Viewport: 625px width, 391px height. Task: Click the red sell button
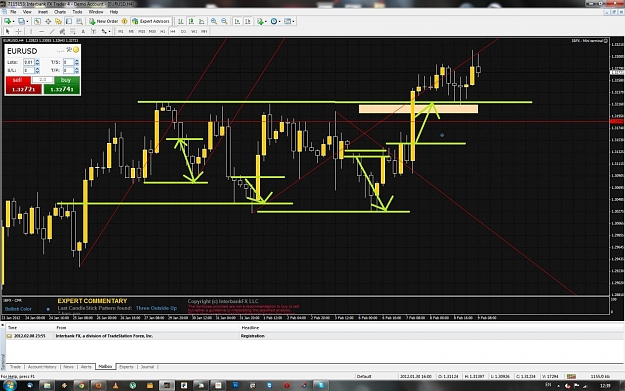[24, 85]
